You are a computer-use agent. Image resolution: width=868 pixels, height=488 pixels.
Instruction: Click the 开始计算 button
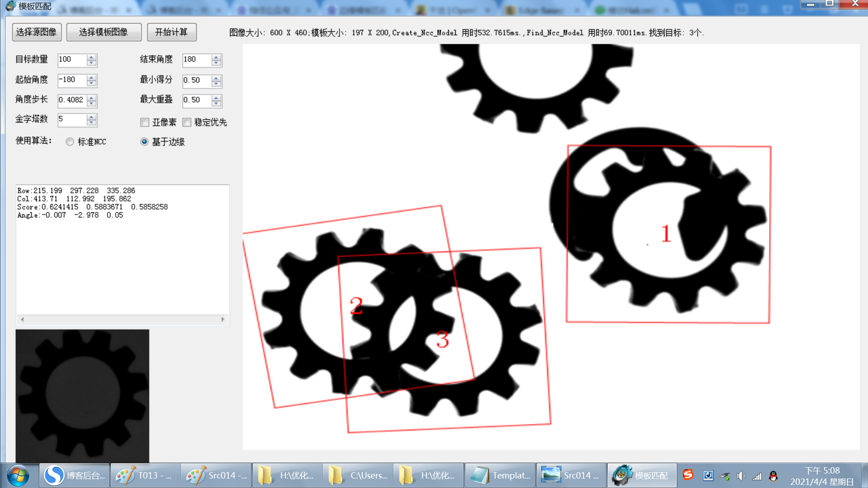[x=171, y=32]
